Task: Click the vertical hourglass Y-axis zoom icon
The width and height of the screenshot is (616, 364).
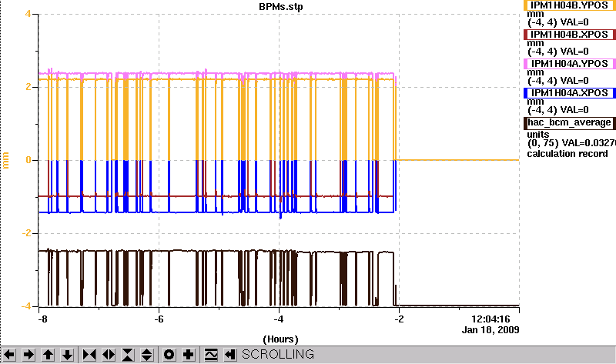Action: click(x=128, y=355)
